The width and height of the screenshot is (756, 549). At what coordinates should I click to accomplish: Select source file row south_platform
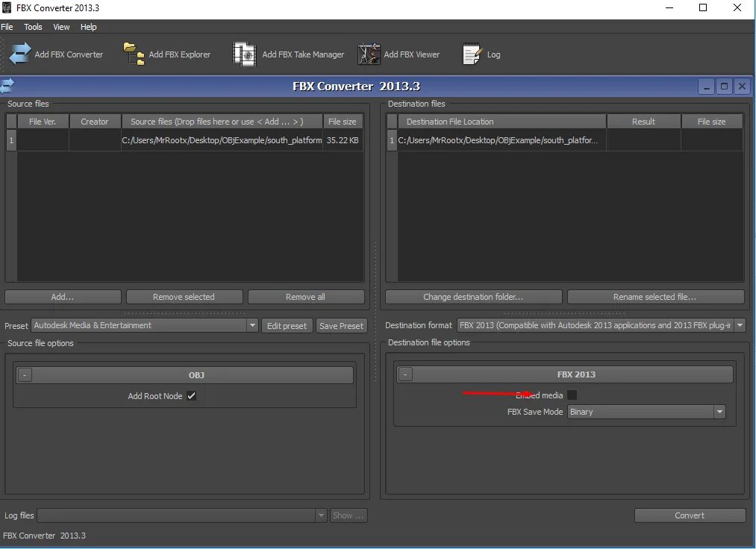[x=222, y=140]
